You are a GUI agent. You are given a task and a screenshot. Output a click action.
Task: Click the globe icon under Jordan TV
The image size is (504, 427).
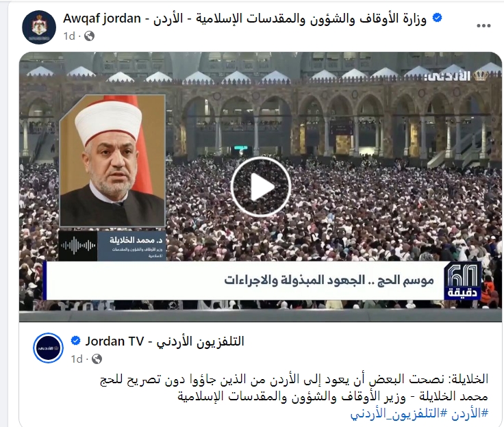97,359
